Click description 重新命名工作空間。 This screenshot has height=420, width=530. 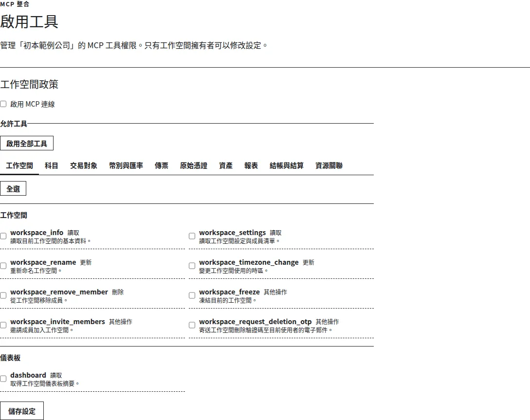pos(36,271)
